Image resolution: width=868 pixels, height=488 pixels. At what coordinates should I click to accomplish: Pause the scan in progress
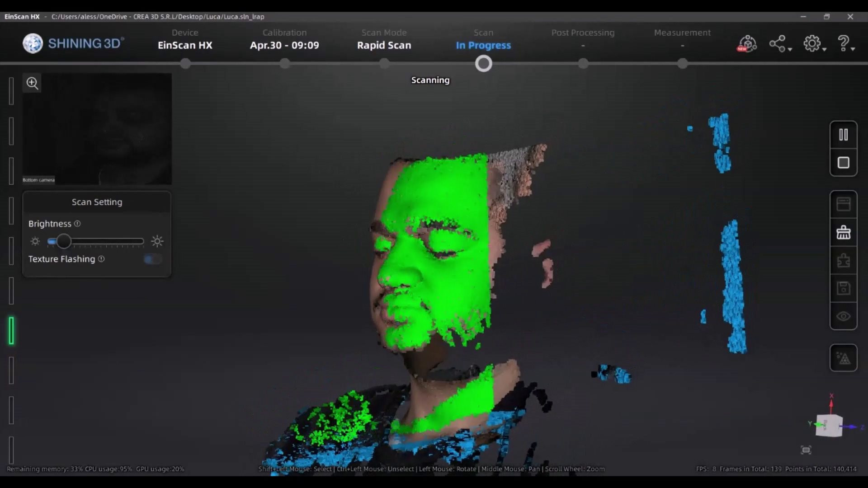click(843, 135)
